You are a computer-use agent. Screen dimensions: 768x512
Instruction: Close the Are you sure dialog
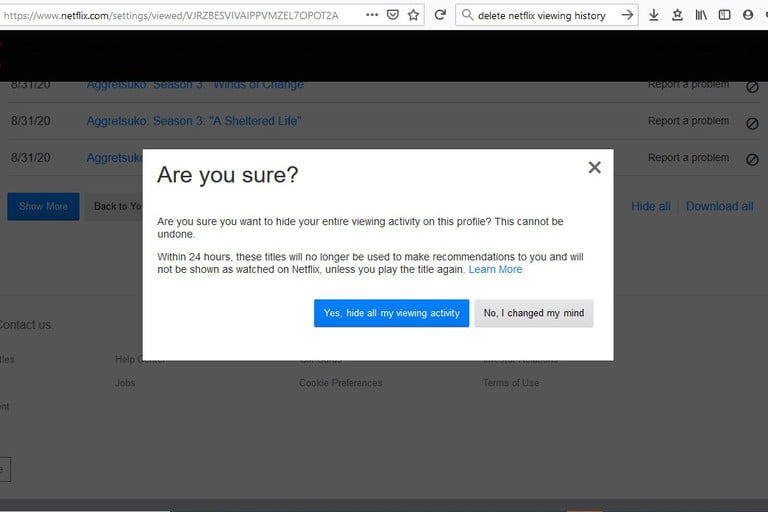click(595, 168)
